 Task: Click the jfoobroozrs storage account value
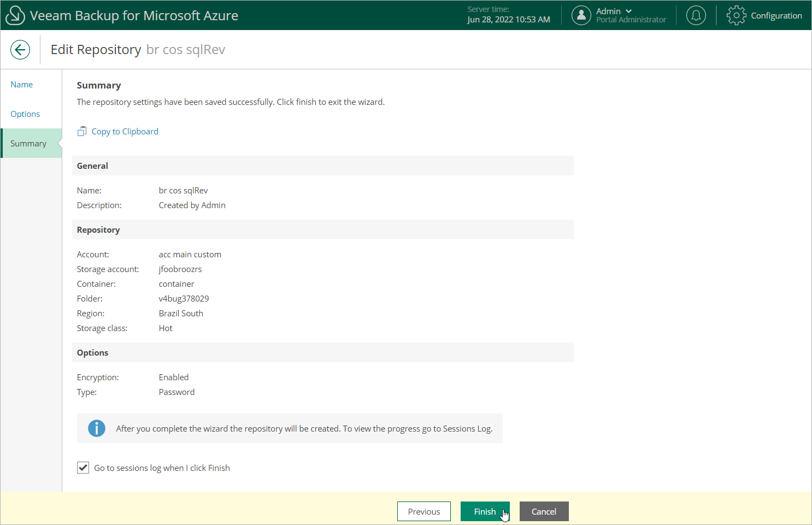click(x=180, y=269)
